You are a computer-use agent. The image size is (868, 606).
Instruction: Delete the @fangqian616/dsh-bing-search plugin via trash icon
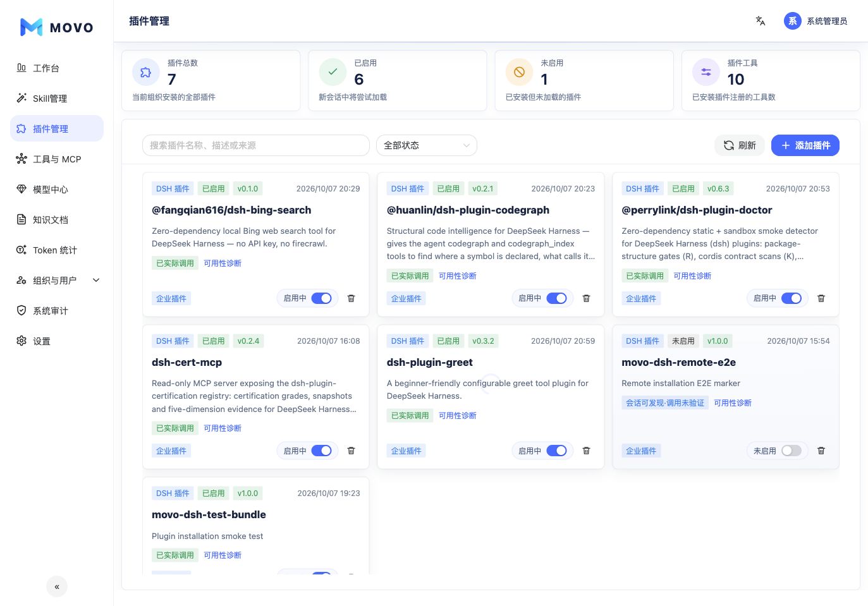351,298
